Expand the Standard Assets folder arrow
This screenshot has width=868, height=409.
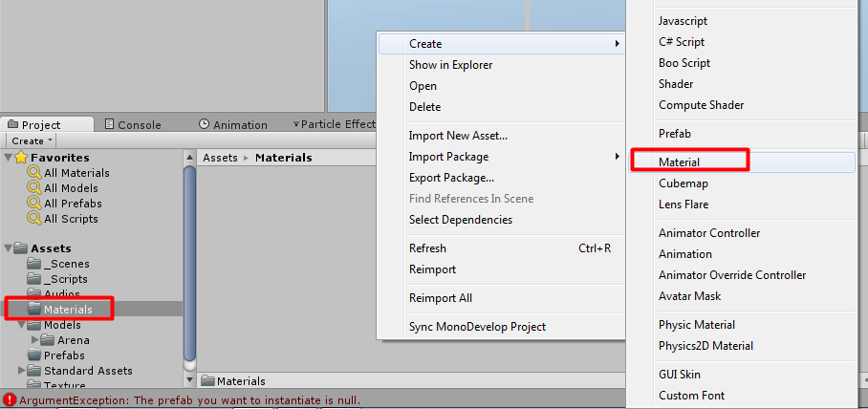click(x=22, y=370)
